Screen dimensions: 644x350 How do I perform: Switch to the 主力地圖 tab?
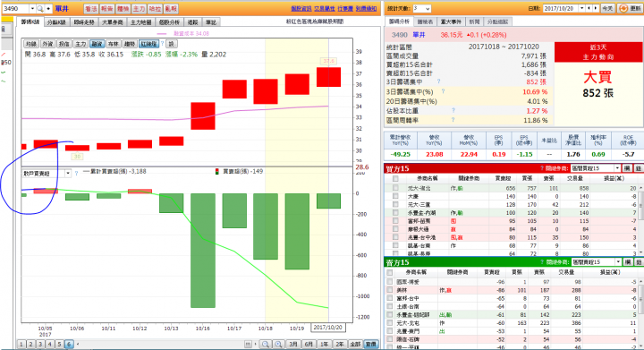tap(141, 22)
